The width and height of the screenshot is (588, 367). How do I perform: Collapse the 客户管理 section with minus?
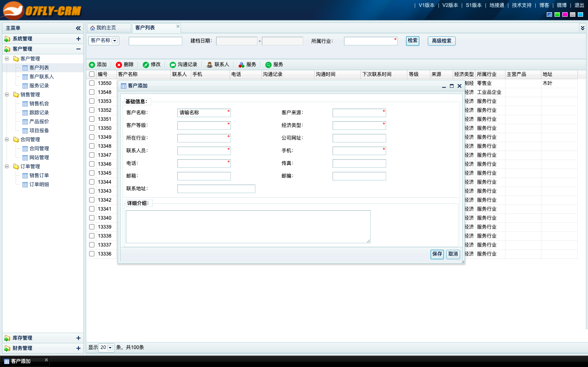coord(78,49)
